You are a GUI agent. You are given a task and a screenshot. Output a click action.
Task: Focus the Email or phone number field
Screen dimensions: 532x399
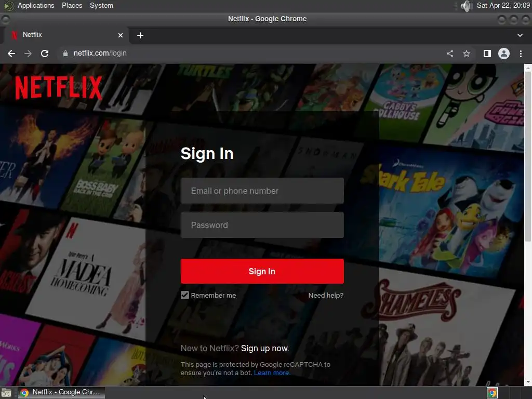point(262,191)
